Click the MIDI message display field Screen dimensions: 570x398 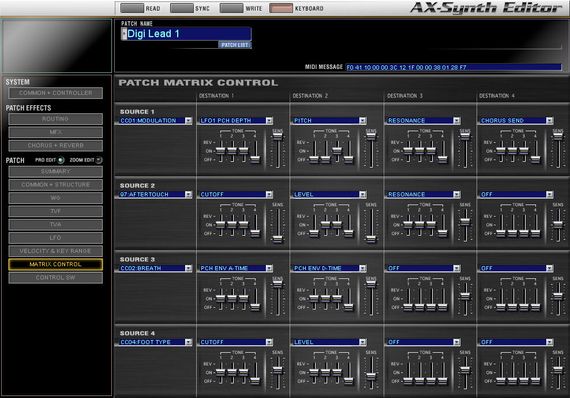tap(453, 67)
